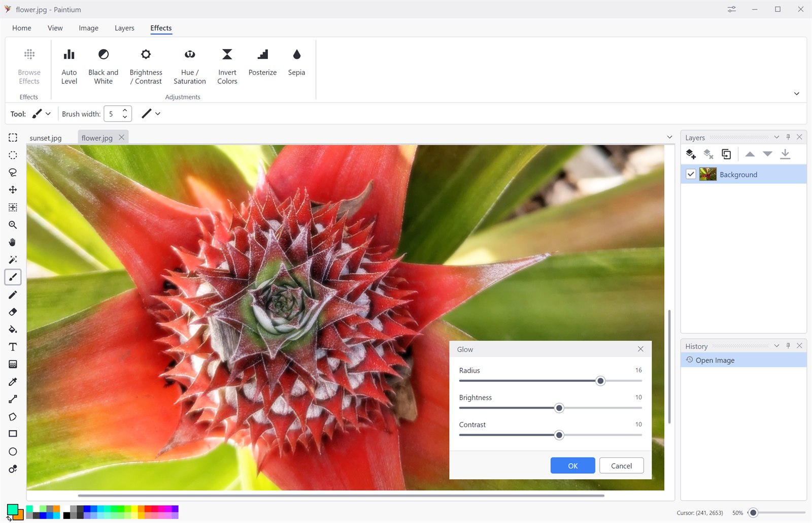Collapse the ribbon using the chevron

pyautogui.click(x=797, y=93)
